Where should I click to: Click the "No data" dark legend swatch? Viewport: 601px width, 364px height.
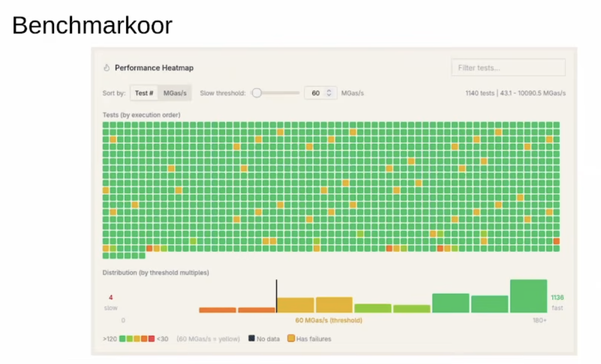pyautogui.click(x=252, y=338)
